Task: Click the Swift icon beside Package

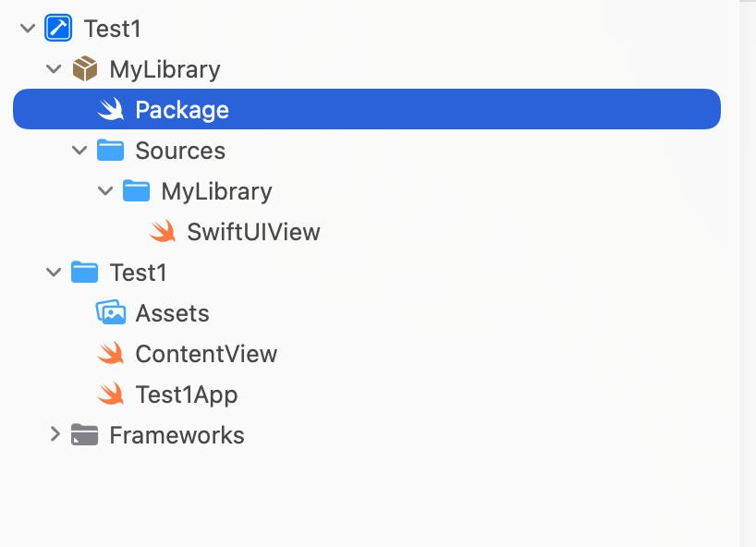Action: coord(111,110)
